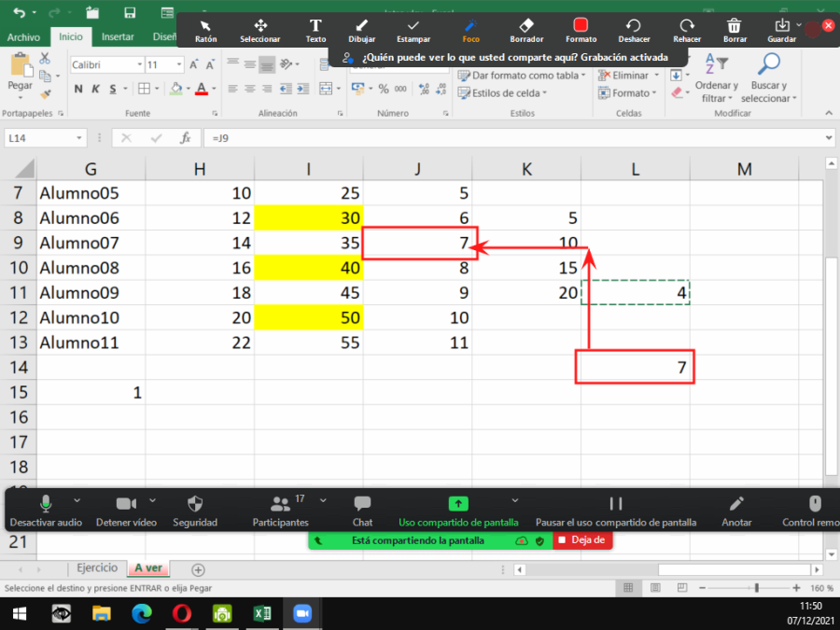Click Pausar el uso compartido de pantalla

[x=616, y=510]
